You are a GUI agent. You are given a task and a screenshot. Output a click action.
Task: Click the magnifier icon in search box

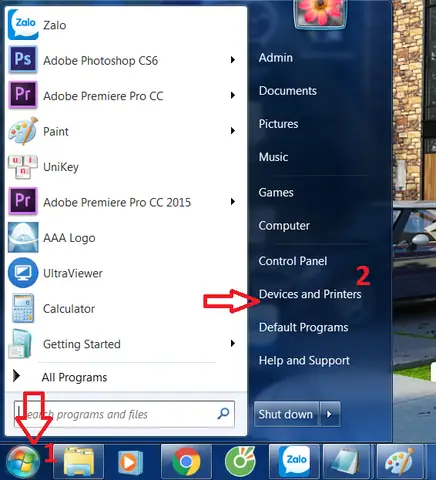point(223,414)
